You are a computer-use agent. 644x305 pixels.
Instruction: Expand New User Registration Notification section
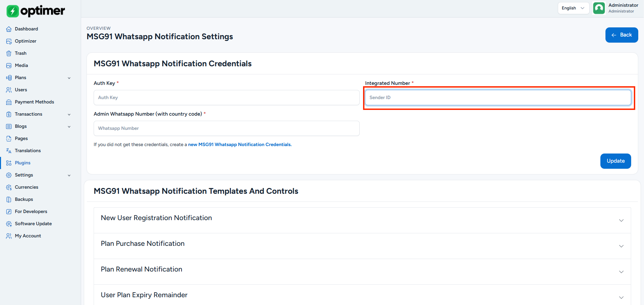tap(362, 220)
